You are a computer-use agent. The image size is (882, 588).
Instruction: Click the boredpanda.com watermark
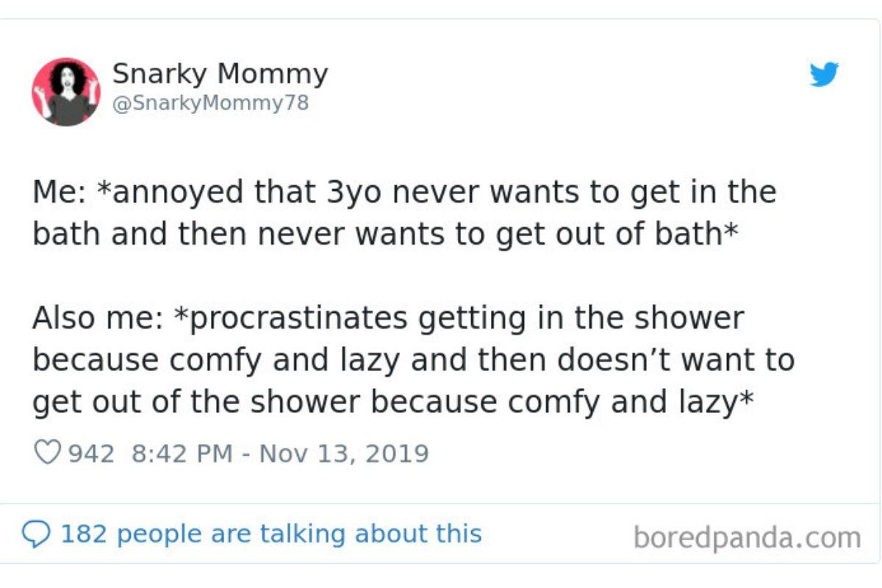(x=747, y=537)
